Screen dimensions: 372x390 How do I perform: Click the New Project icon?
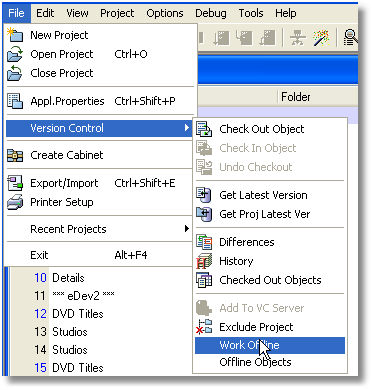pos(15,35)
